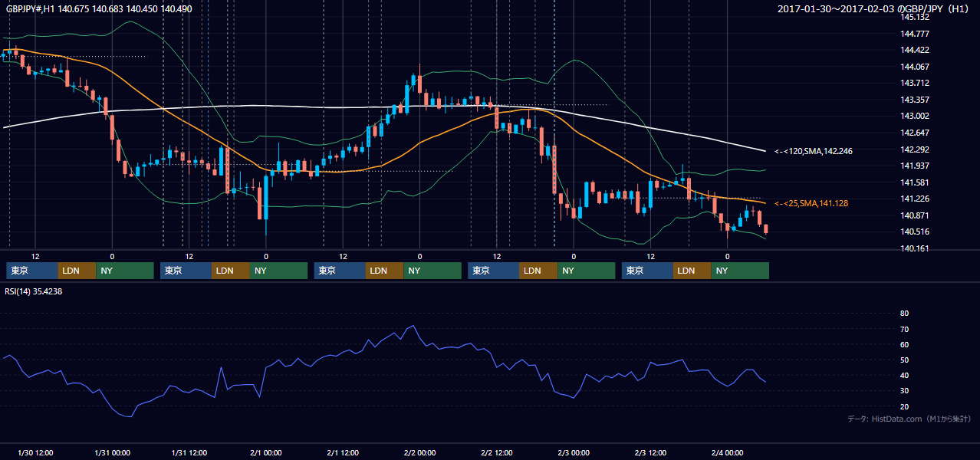Image resolution: width=980 pixels, height=460 pixels.
Task: Click the 1/31 12:00 time axis label
Action: click(x=189, y=452)
